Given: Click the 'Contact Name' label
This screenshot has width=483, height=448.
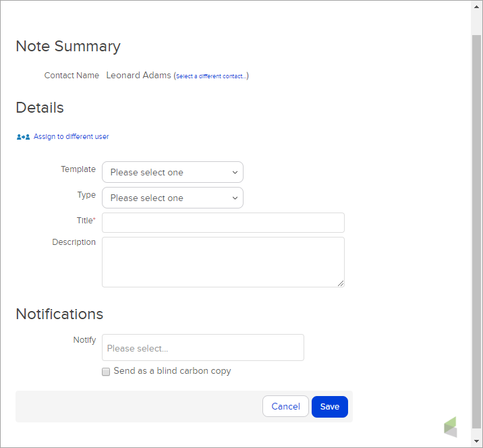Looking at the screenshot, I should click(72, 76).
